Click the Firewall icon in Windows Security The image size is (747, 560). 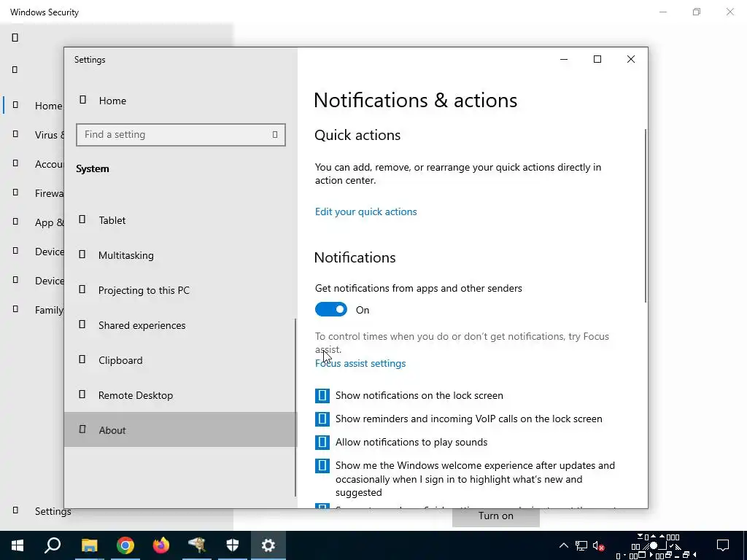coord(15,192)
